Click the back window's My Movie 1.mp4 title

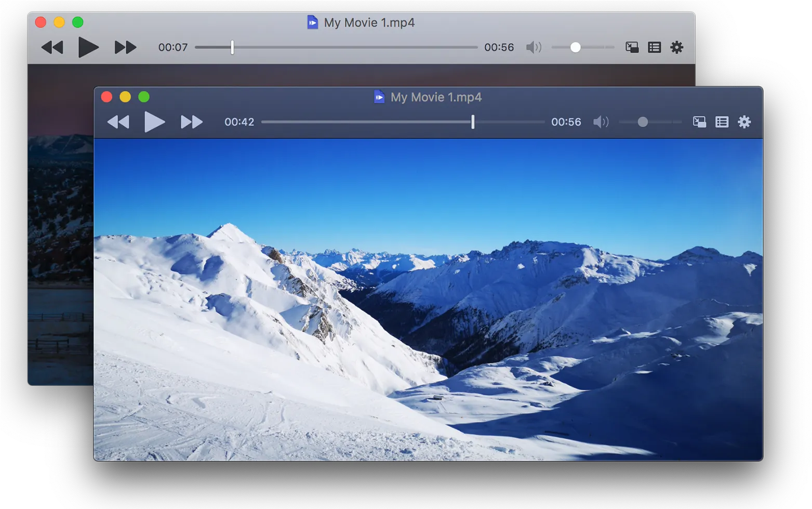[369, 23]
